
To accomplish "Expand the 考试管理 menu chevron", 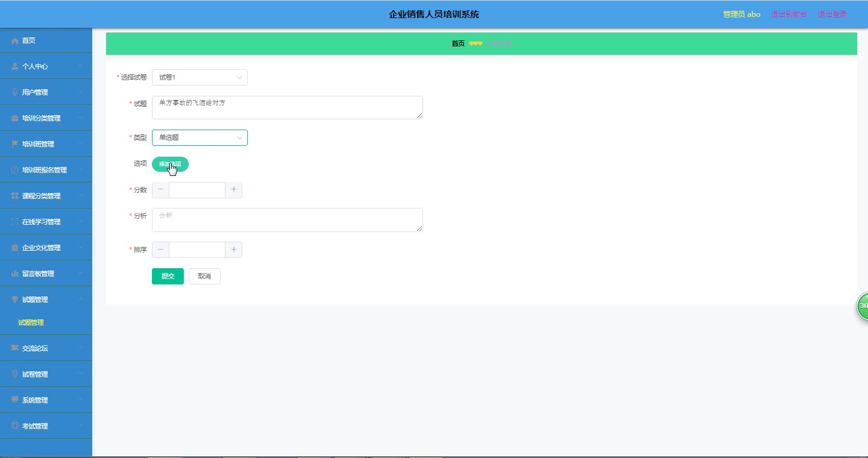I will [x=81, y=426].
